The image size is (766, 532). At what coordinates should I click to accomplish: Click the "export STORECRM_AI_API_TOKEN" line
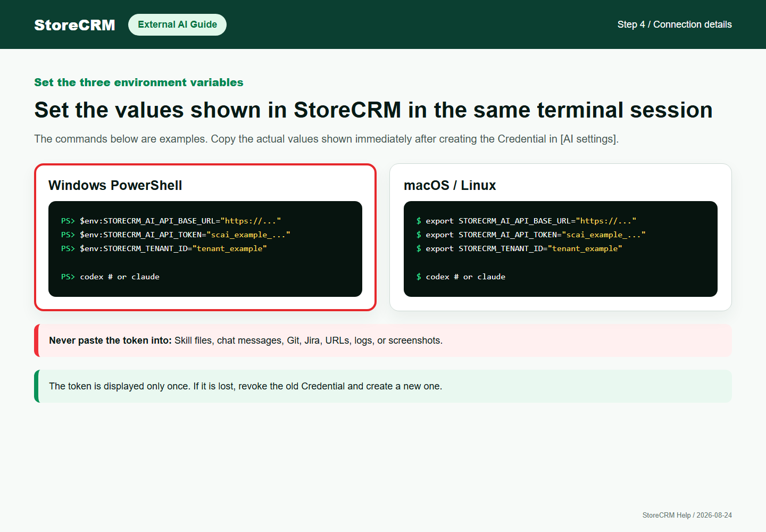[x=531, y=235]
